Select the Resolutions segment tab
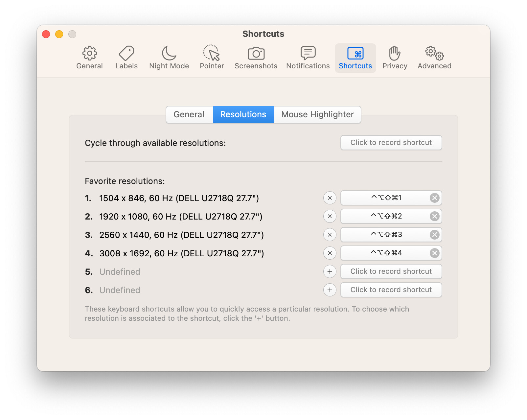 (x=243, y=114)
